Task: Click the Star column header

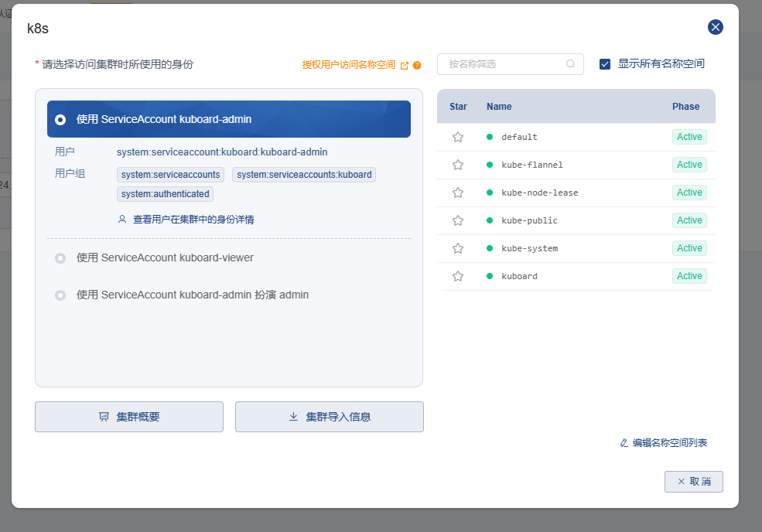Action: (458, 107)
